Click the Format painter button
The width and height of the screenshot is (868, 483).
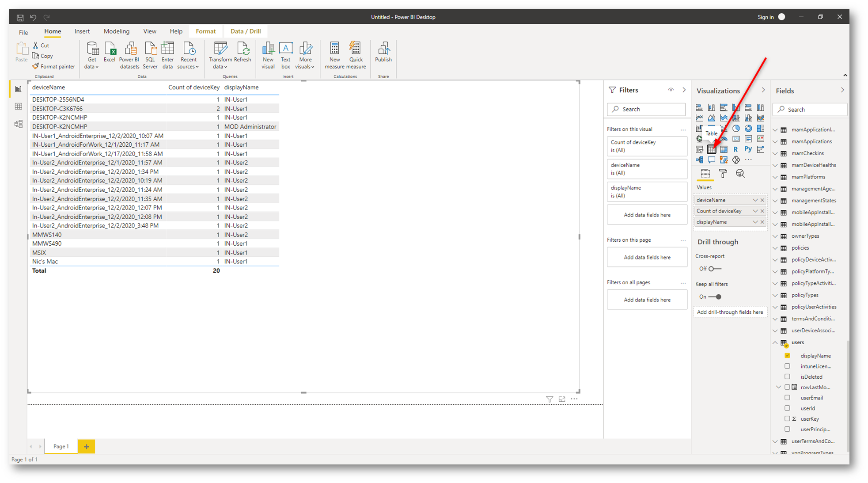[53, 67]
